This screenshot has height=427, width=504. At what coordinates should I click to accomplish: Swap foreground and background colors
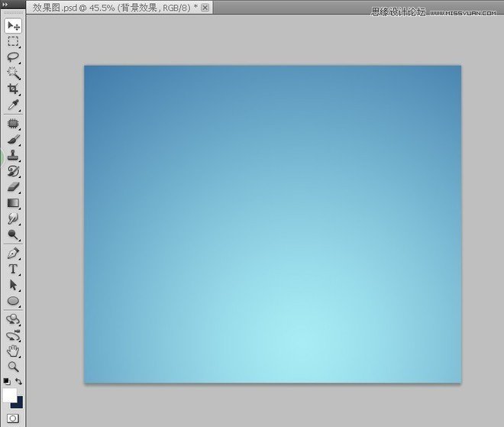click(18, 381)
